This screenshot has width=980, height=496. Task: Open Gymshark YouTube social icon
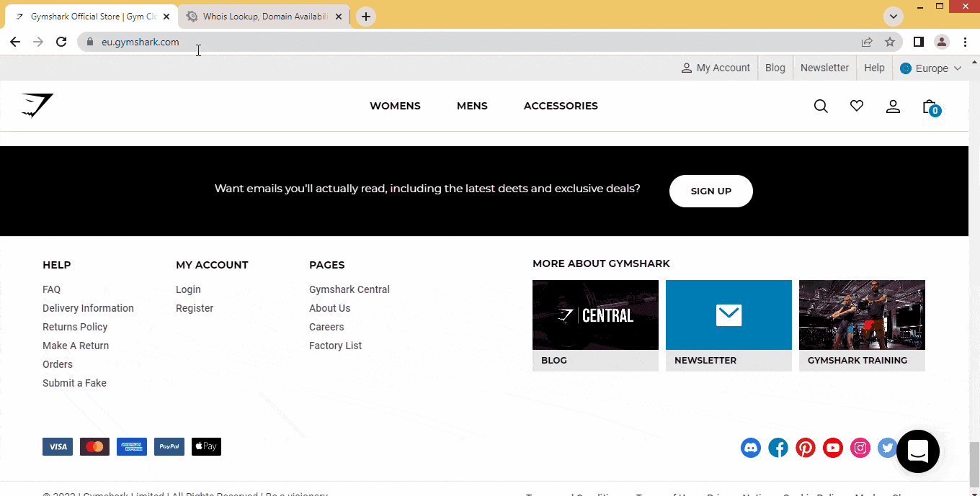pyautogui.click(x=833, y=448)
